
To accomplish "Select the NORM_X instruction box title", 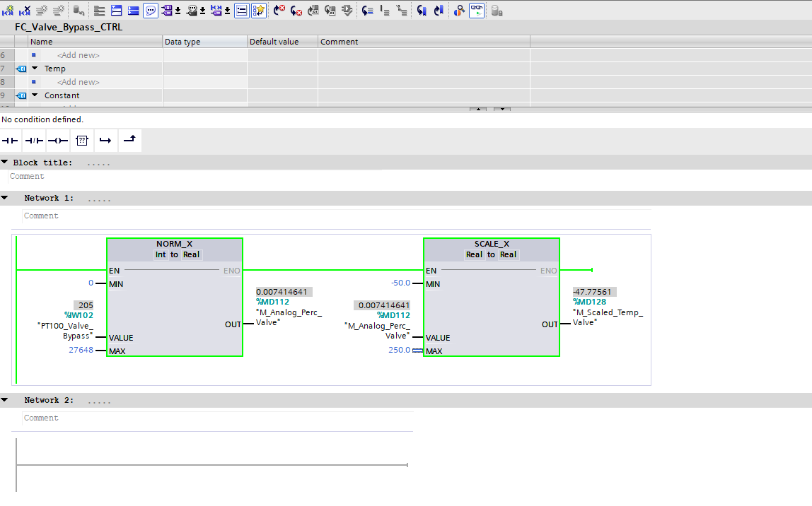I will click(175, 244).
